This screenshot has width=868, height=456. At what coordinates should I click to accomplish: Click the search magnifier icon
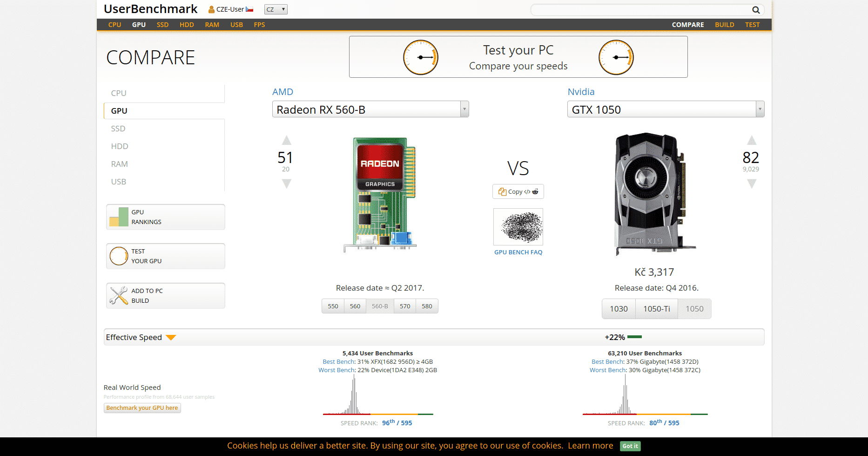point(756,10)
